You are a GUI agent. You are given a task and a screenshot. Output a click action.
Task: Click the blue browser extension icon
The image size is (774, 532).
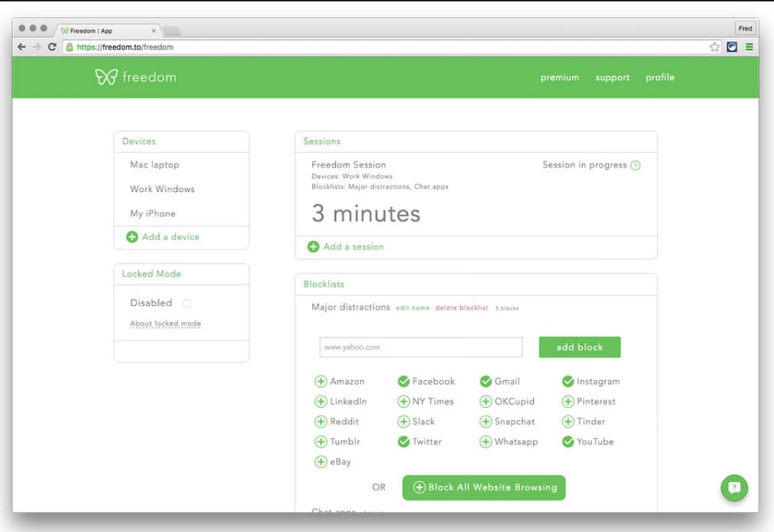click(x=732, y=47)
